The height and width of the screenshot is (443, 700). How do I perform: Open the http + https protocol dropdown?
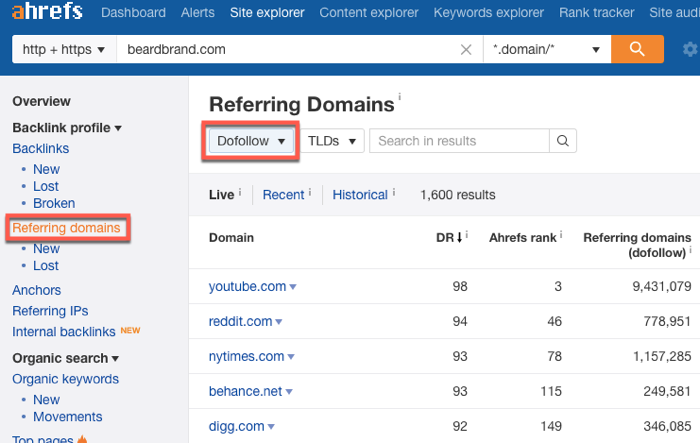pos(64,49)
